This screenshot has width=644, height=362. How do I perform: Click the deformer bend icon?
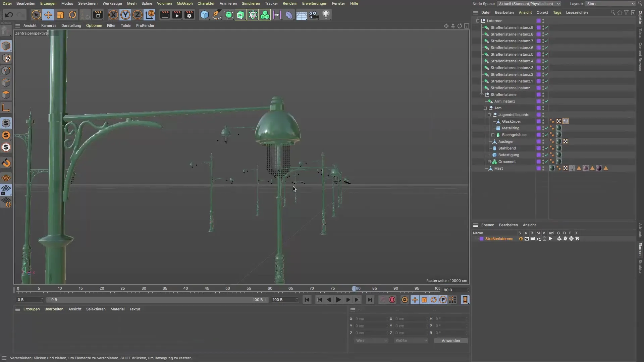point(289,15)
